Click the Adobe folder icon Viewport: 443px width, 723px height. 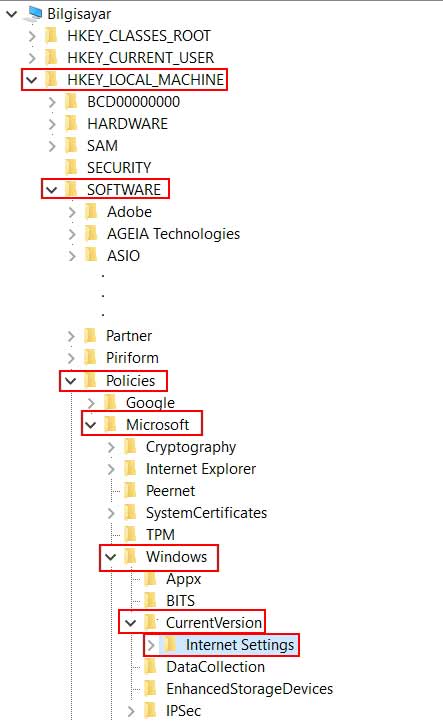[x=91, y=212]
